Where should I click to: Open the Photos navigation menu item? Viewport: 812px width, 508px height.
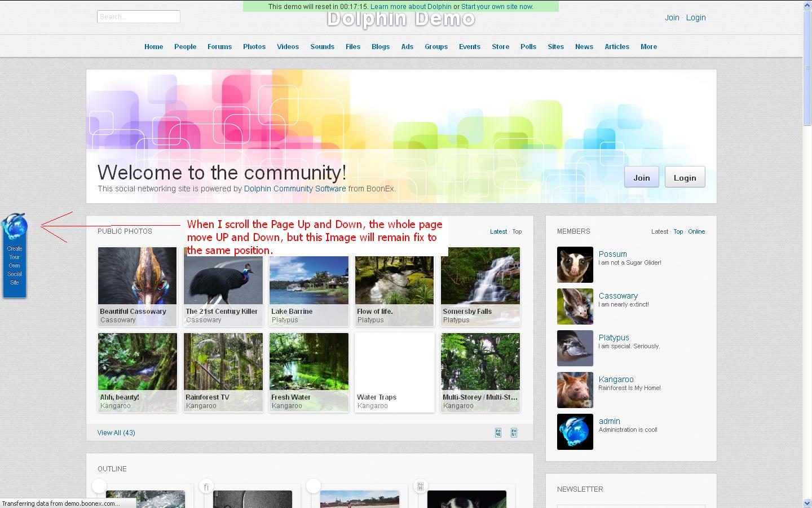254,47
